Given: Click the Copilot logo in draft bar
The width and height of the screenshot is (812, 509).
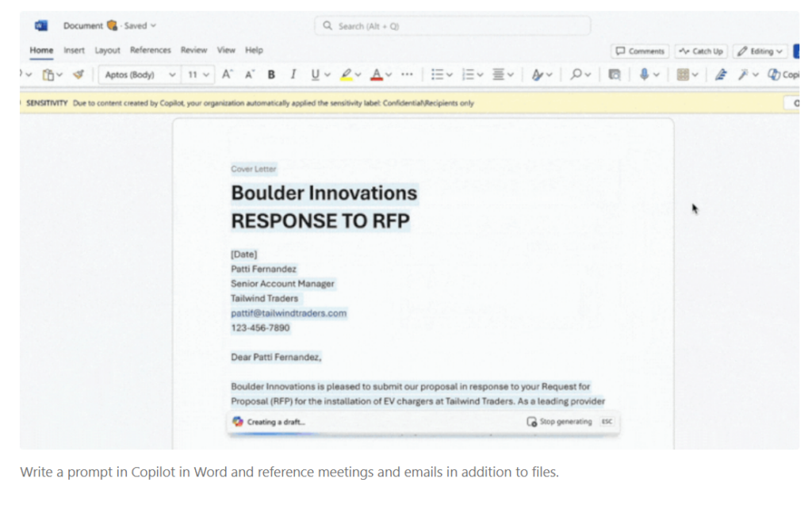Looking at the screenshot, I should (x=238, y=422).
